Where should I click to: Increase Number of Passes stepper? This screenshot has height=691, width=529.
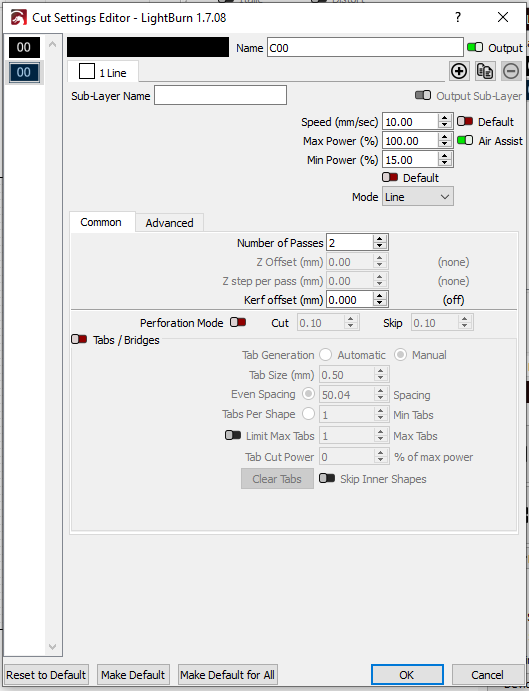pos(380,238)
